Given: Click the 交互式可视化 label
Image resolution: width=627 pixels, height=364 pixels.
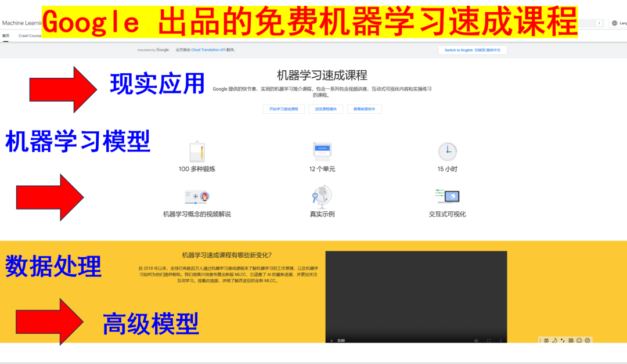Looking at the screenshot, I should pos(448,214).
